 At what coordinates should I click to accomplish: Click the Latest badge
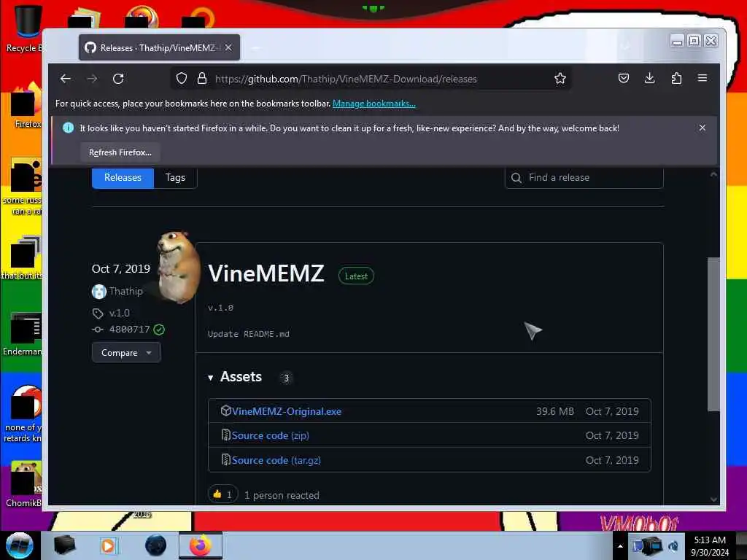pos(356,276)
